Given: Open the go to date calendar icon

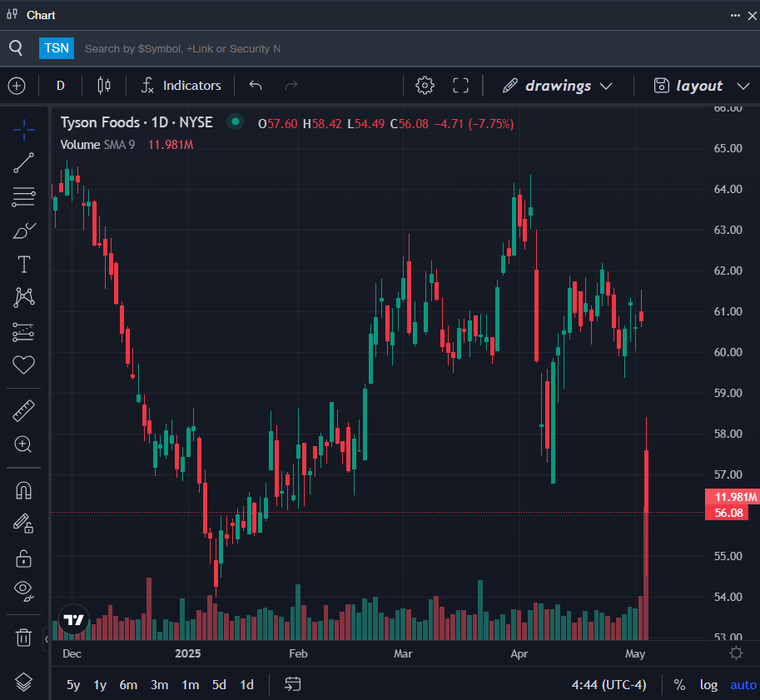Looking at the screenshot, I should pos(293,684).
